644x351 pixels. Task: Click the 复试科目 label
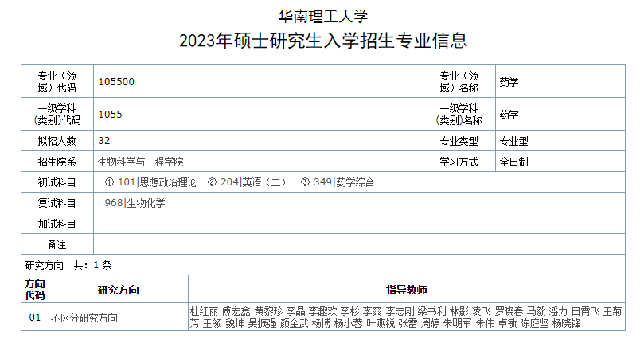click(x=57, y=203)
